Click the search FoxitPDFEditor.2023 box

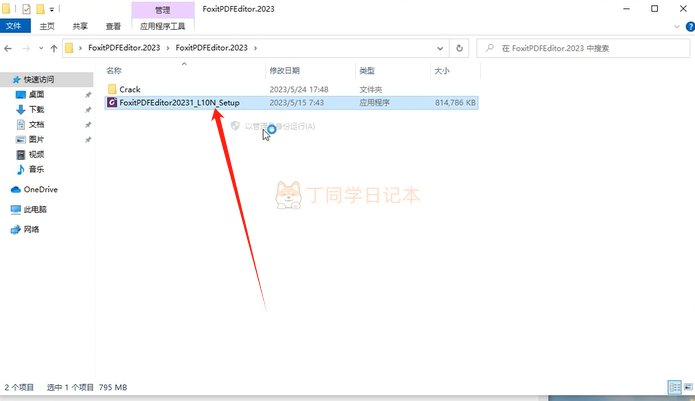pos(583,48)
